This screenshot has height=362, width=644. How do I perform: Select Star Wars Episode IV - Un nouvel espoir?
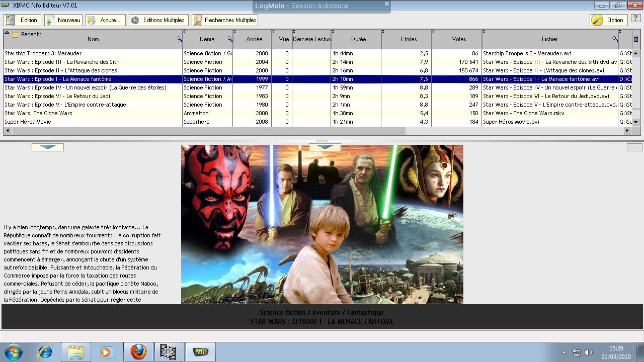click(x=317, y=87)
